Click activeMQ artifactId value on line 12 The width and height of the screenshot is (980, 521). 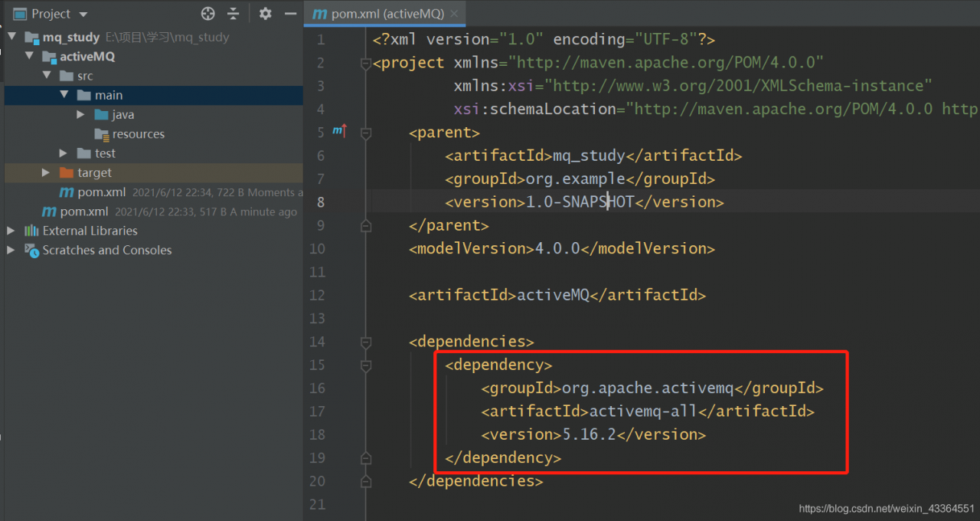tap(554, 295)
